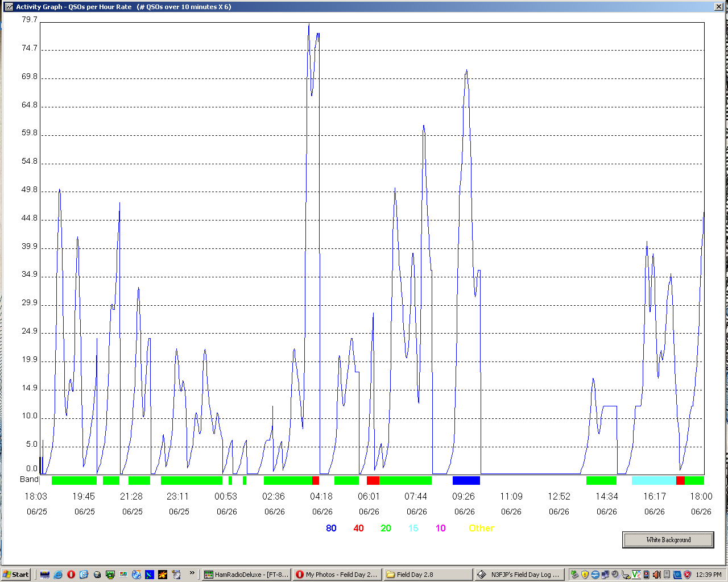Open the Windows Start menu

pos(16,575)
